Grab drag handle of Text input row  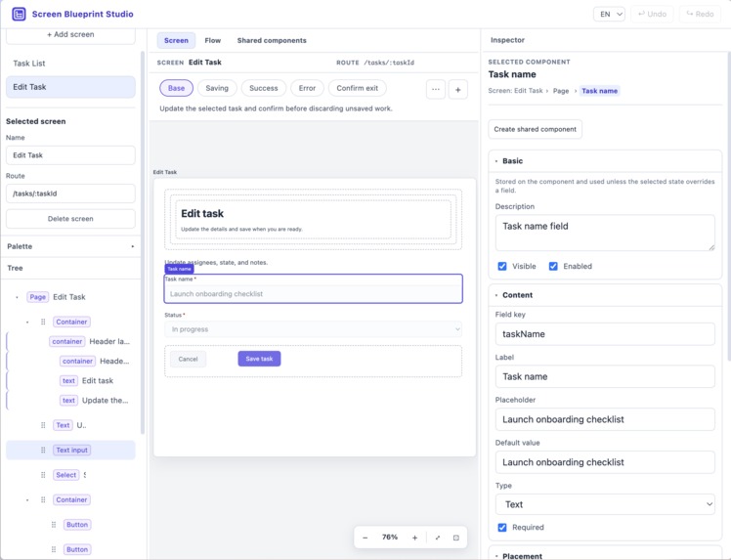[43, 450]
